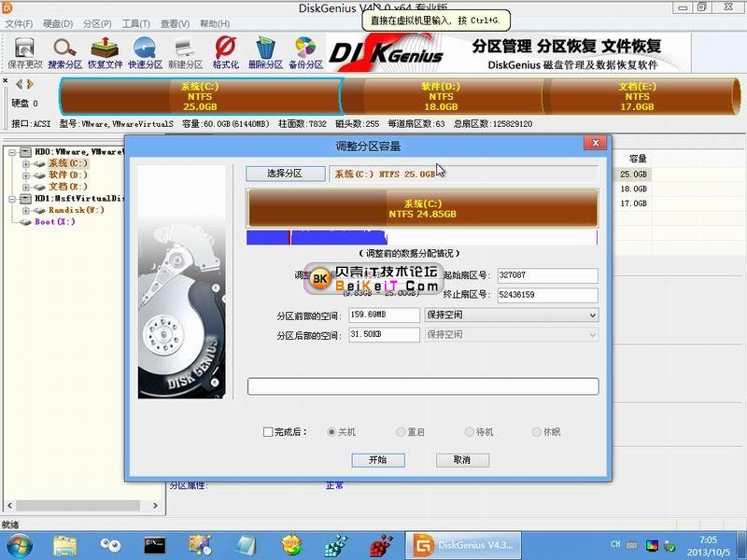Click the googly eyes taskbar icon
The width and height of the screenshot is (747, 560).
tap(110, 546)
